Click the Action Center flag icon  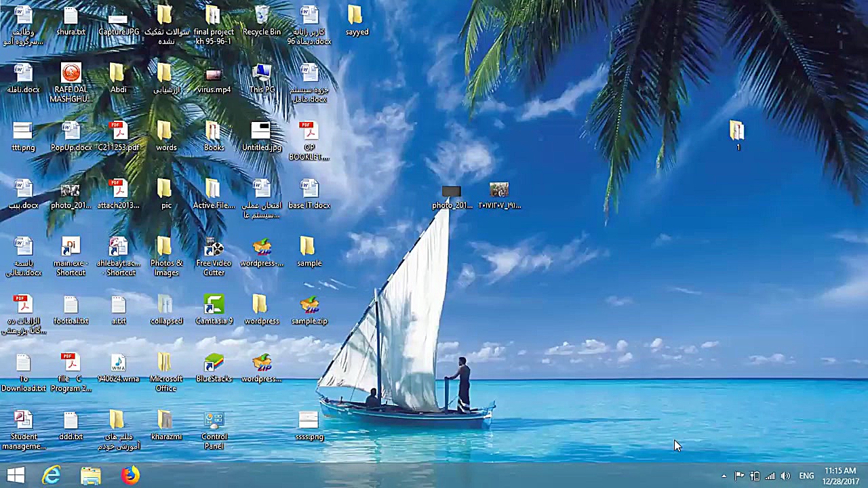pyautogui.click(x=739, y=476)
